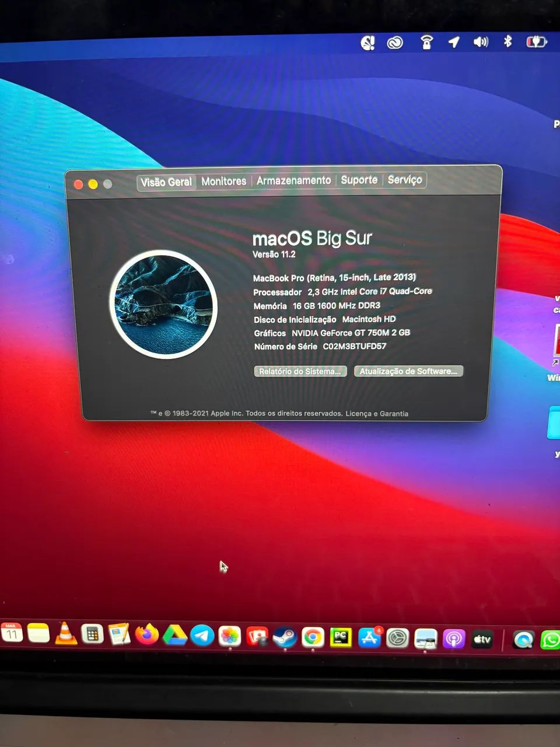Switch to the Visão Geral tab

166,182
